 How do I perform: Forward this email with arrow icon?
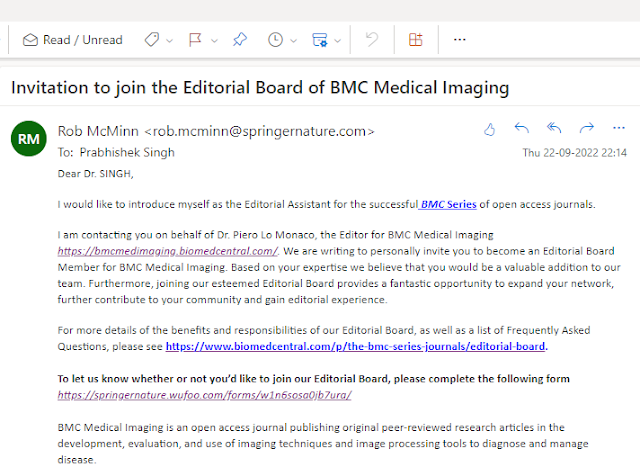(587, 129)
